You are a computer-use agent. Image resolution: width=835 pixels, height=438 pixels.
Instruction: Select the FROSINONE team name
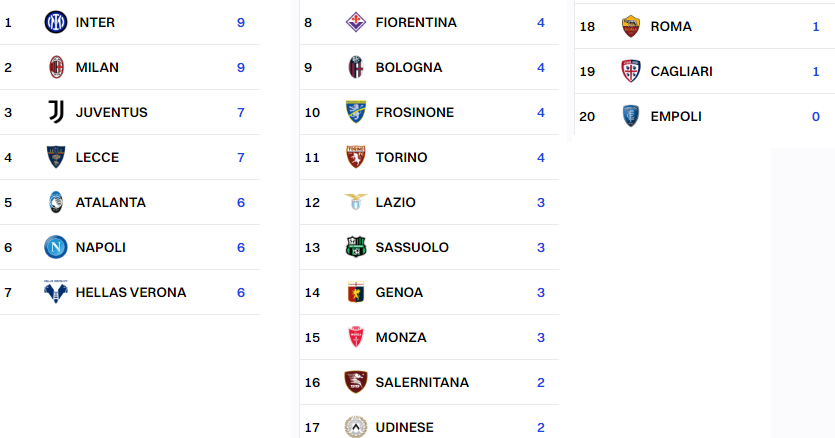[x=415, y=112]
